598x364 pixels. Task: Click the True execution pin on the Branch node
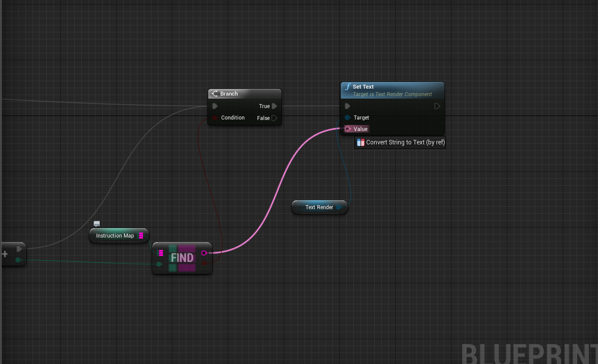(x=274, y=106)
